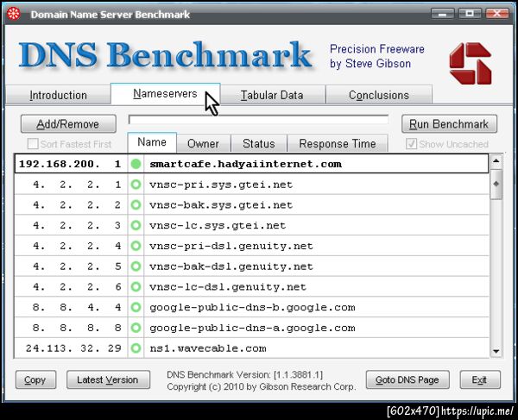Click status circle for 192.168.200.1 row
Screen dimensions: 518x420
136,164
